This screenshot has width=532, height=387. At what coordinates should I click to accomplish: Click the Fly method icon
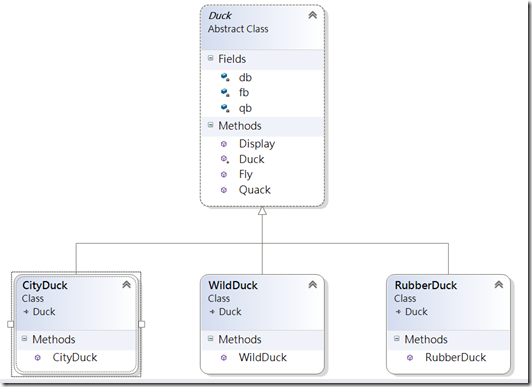tap(224, 174)
